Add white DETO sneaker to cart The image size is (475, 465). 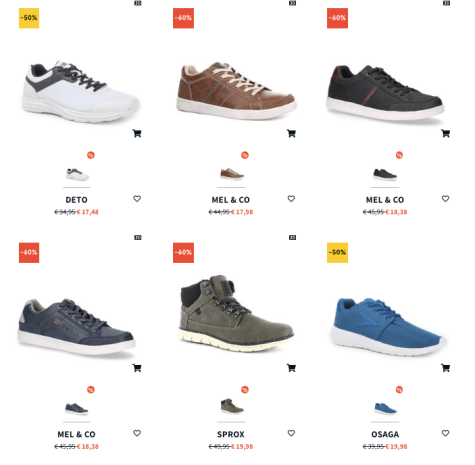(x=137, y=133)
